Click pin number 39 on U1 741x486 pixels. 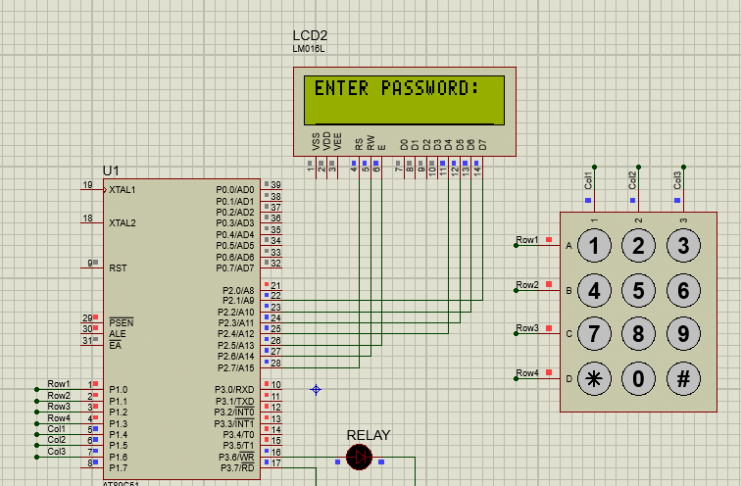coord(276,185)
